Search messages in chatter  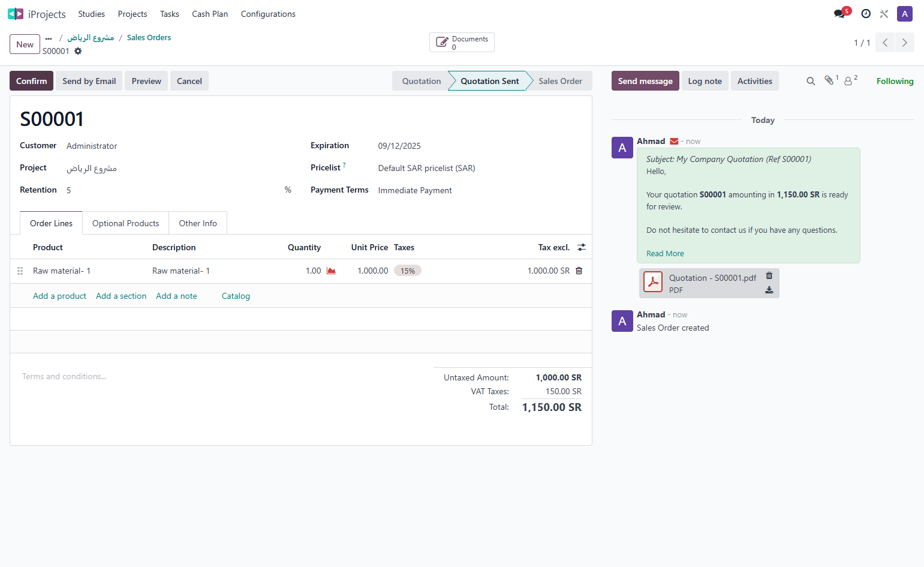pyautogui.click(x=811, y=81)
